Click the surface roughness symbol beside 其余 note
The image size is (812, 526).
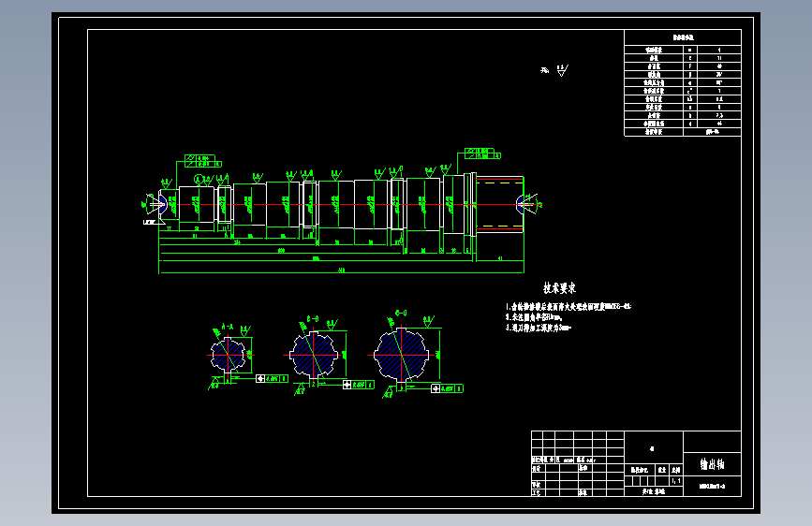(x=562, y=70)
